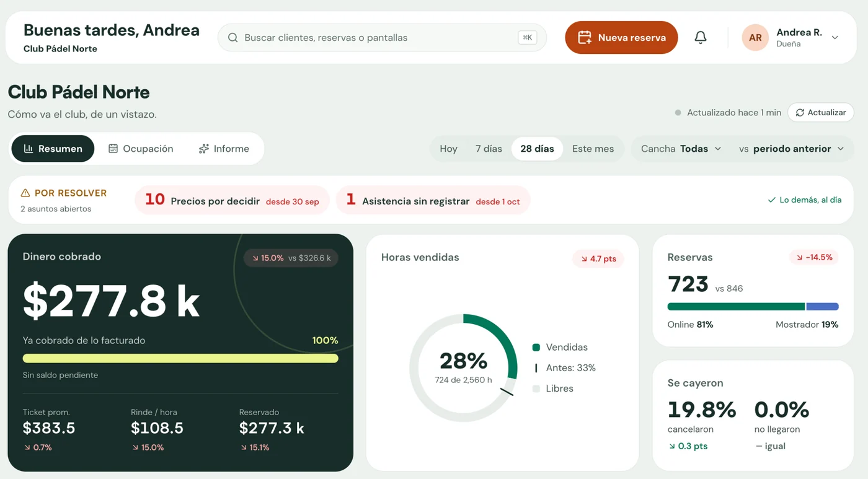This screenshot has width=868, height=479.
Task: Click the grey Libres legend square
Action: 536,389
